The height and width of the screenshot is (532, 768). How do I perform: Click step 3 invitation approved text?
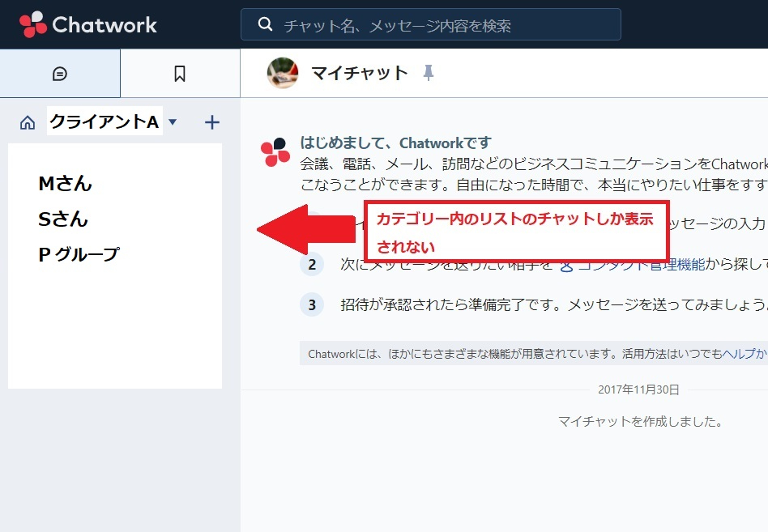[x=553, y=305]
